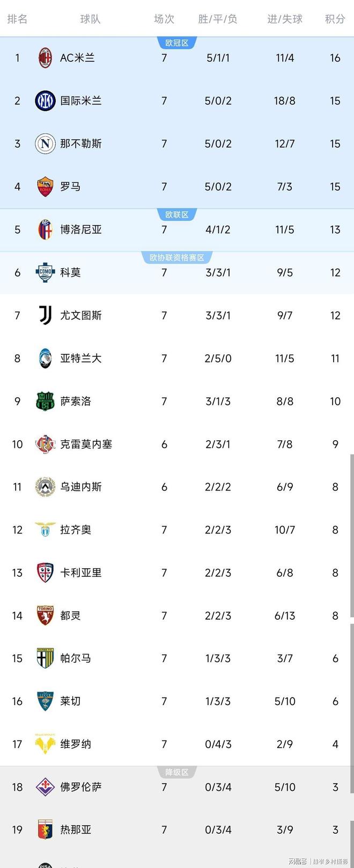Open the 那不勒斯 club logo

click(45, 144)
